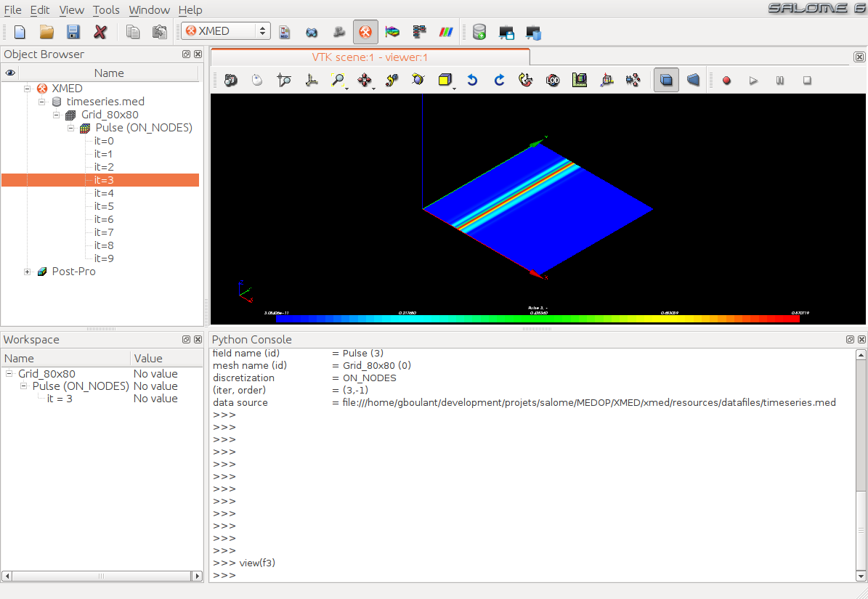The height and width of the screenshot is (599, 868).
Task: Open a study file
Action: pos(46,32)
